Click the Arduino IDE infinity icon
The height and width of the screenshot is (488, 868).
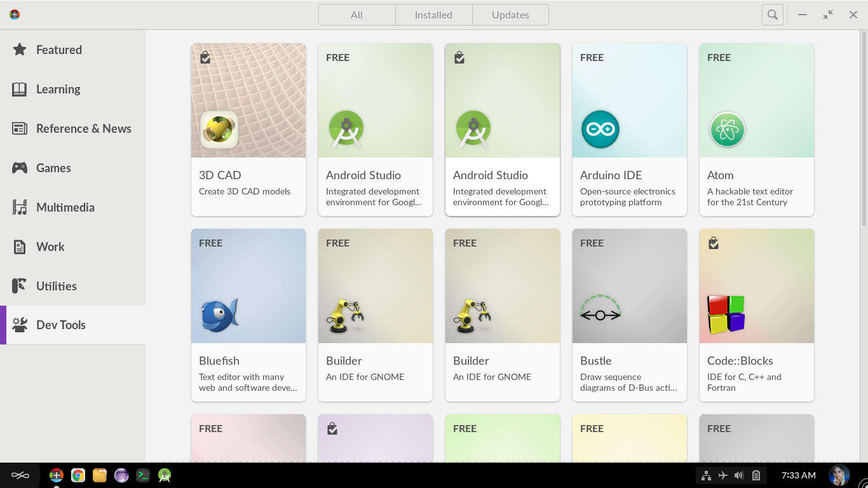[x=600, y=129]
